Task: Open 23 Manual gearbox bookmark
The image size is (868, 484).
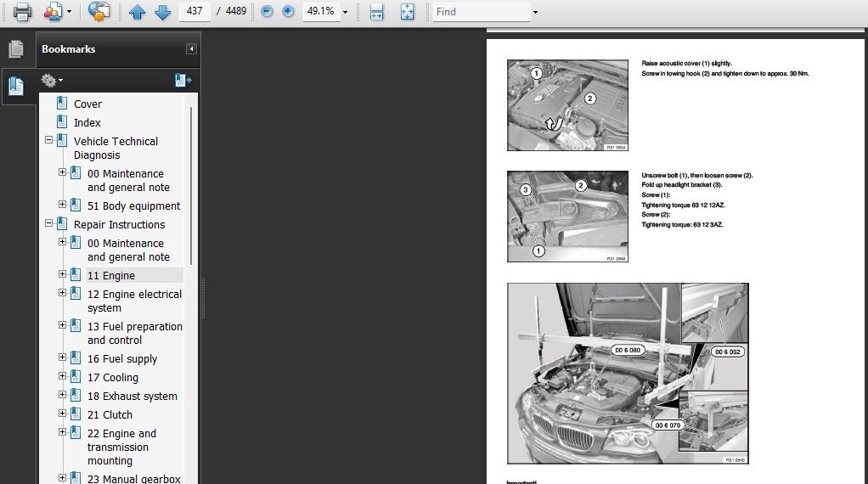Action: pos(134,478)
